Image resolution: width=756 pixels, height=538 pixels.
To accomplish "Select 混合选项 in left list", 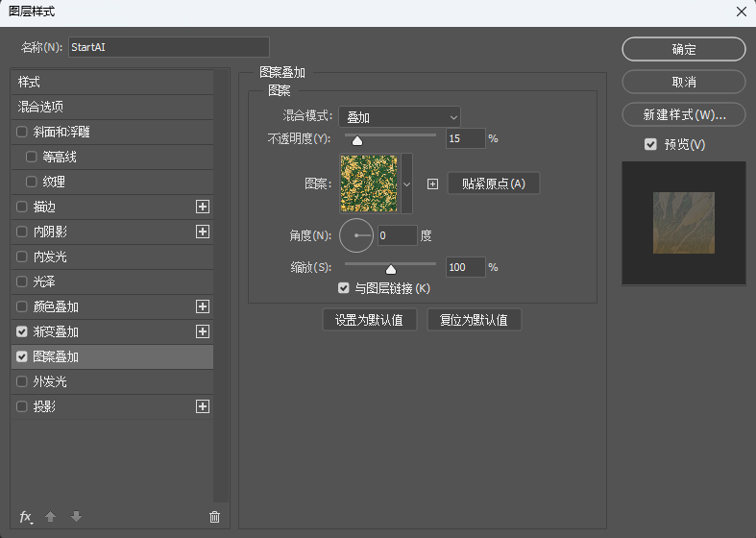I will [x=111, y=107].
